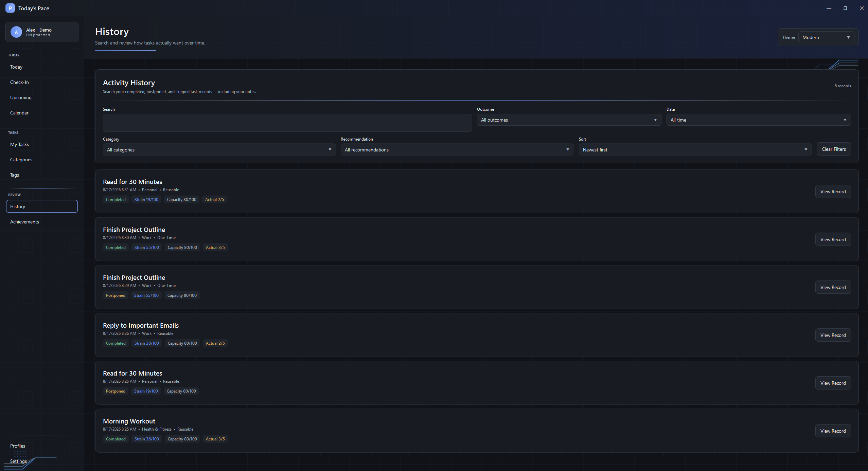Click the Actual 2/5 tag on 8:31 AM record
The width and height of the screenshot is (868, 471).
pos(215,200)
